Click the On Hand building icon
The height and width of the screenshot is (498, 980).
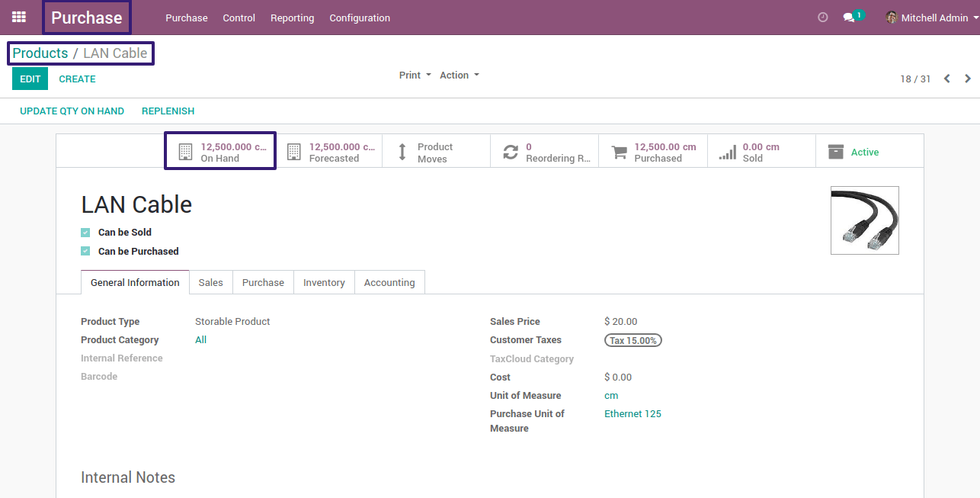(x=185, y=152)
